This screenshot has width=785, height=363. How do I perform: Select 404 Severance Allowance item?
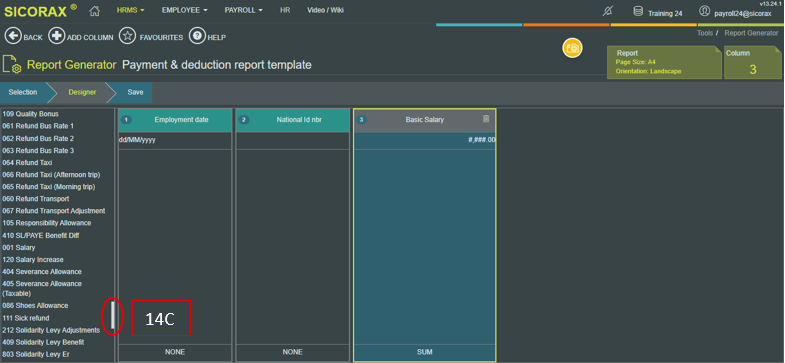click(x=42, y=272)
